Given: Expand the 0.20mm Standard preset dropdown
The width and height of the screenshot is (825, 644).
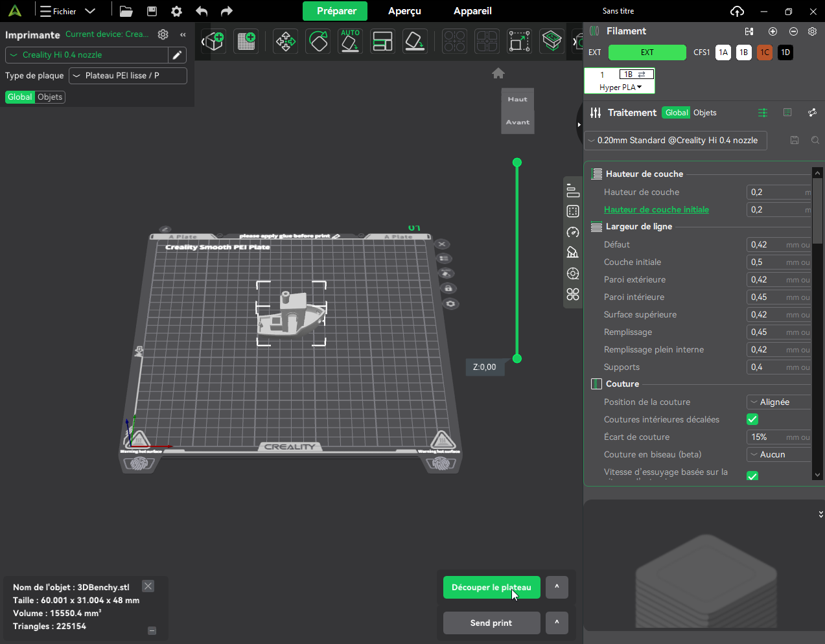Looking at the screenshot, I should [676, 141].
